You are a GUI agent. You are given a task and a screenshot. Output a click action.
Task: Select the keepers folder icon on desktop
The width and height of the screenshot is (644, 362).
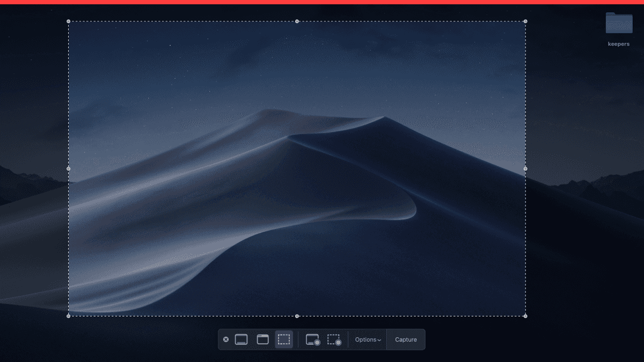619,23
